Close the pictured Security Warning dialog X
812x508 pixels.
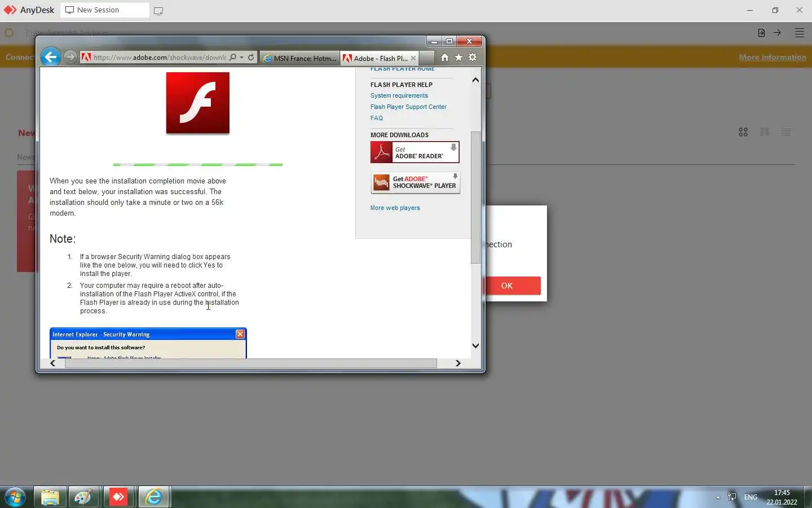click(x=240, y=334)
